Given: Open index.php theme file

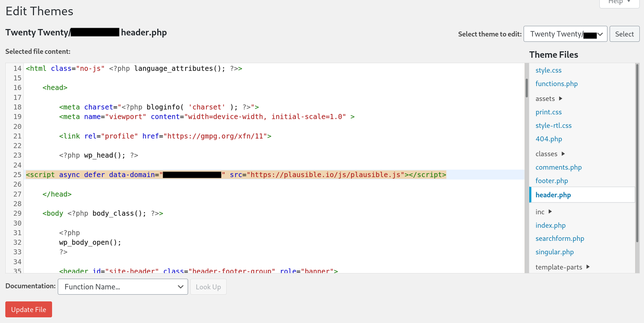Looking at the screenshot, I should pos(550,225).
